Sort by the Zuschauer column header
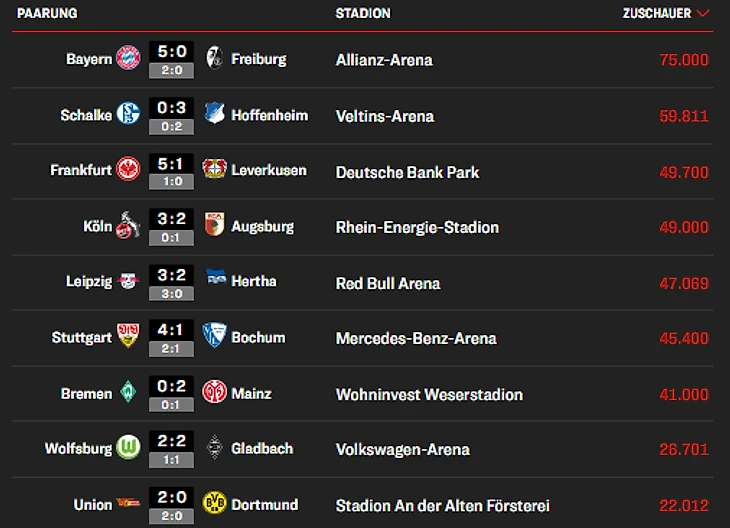Viewport: 730px width, 528px height. 656,13
